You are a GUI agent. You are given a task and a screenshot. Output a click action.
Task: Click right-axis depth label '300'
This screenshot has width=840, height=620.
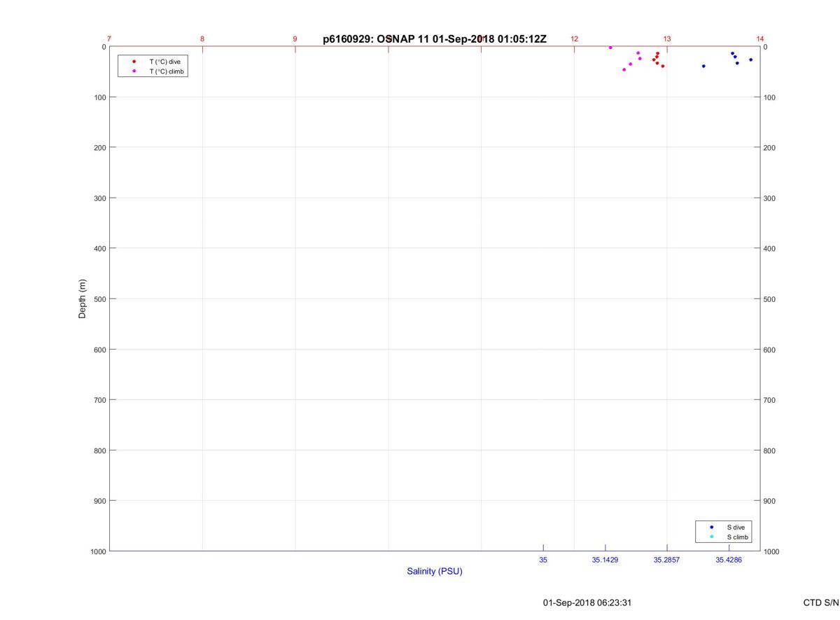pos(770,198)
